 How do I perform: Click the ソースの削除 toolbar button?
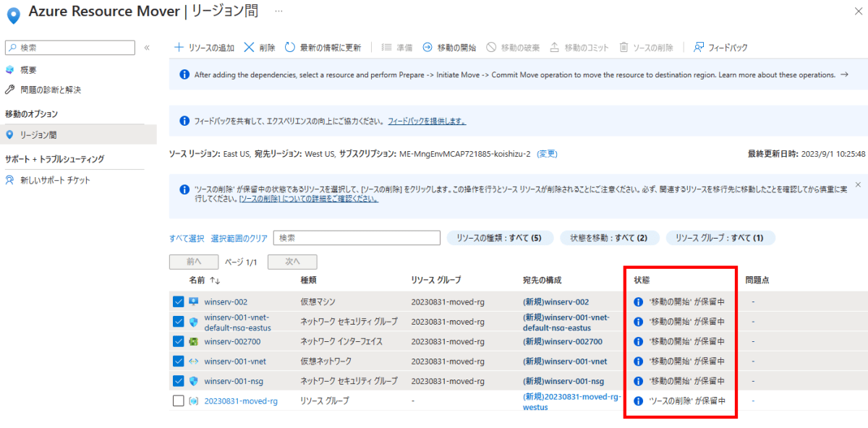pyautogui.click(x=646, y=48)
